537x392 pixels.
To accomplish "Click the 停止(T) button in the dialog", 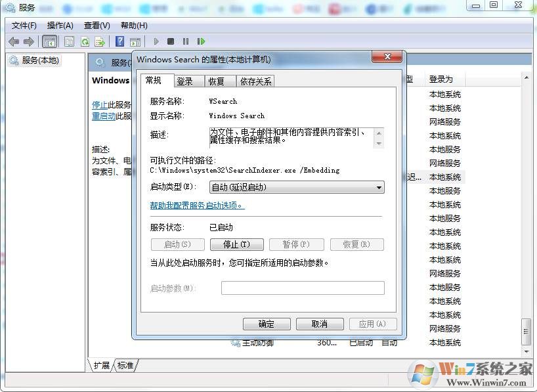I will [x=236, y=244].
